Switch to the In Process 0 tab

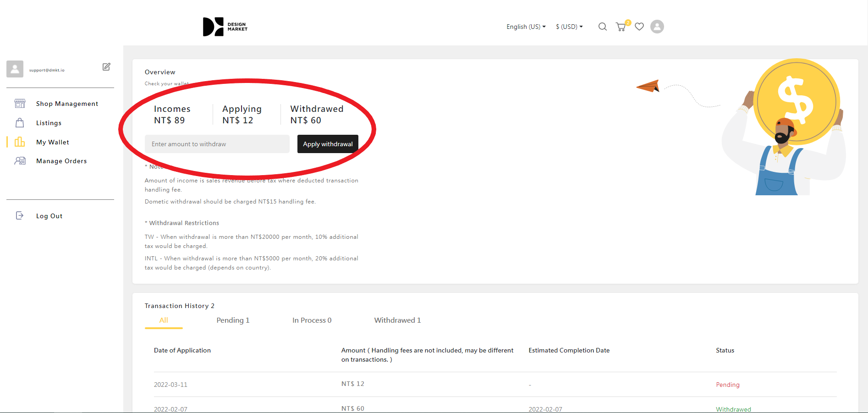(x=312, y=320)
